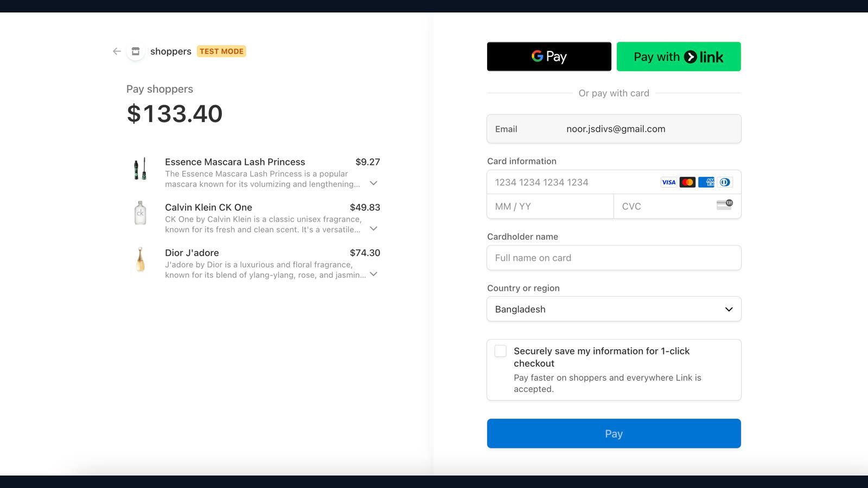Open the Calvin Klein CK One thumbnail
The width and height of the screenshot is (868, 488).
(141, 213)
